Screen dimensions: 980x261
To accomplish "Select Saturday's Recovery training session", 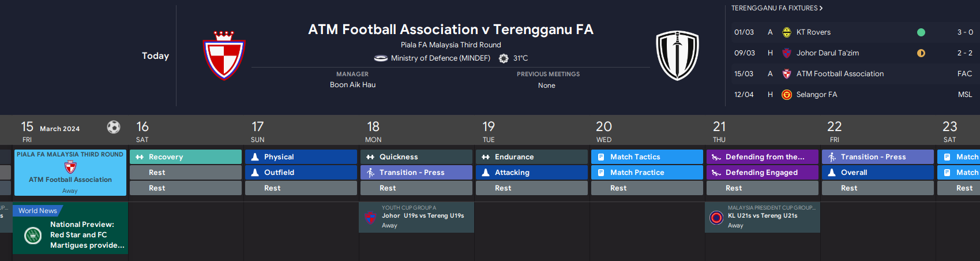I will [x=186, y=157].
